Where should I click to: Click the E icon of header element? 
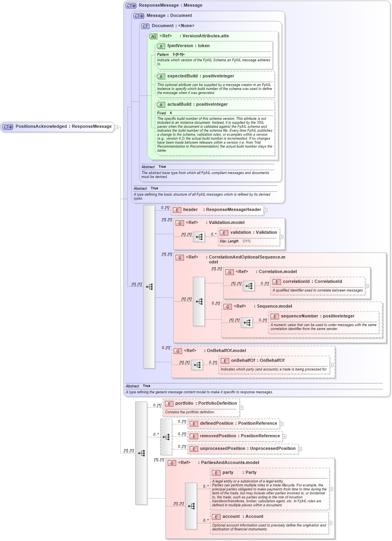click(177, 210)
